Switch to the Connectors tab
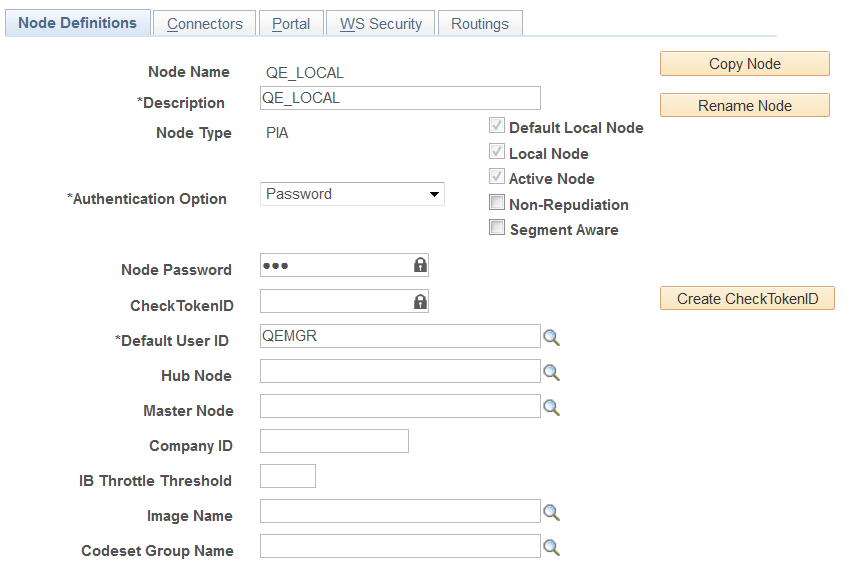The image size is (854, 569). (x=204, y=24)
